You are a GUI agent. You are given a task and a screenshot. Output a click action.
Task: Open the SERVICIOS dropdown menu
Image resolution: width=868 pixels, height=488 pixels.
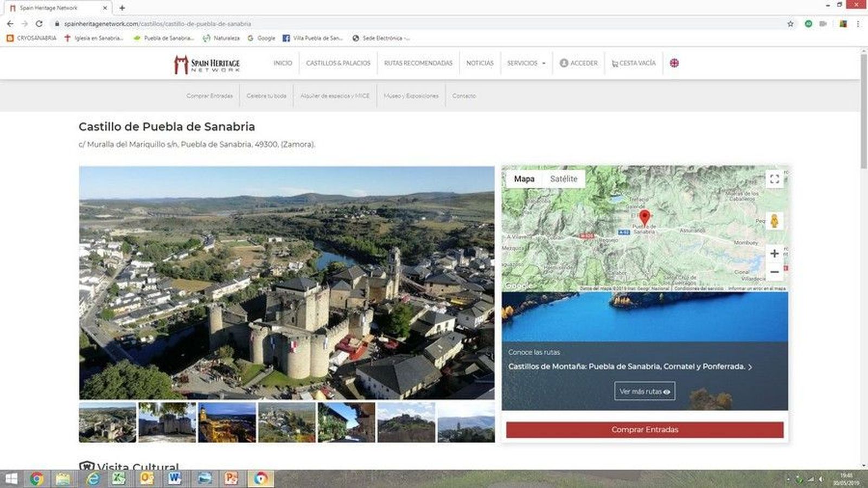(526, 63)
